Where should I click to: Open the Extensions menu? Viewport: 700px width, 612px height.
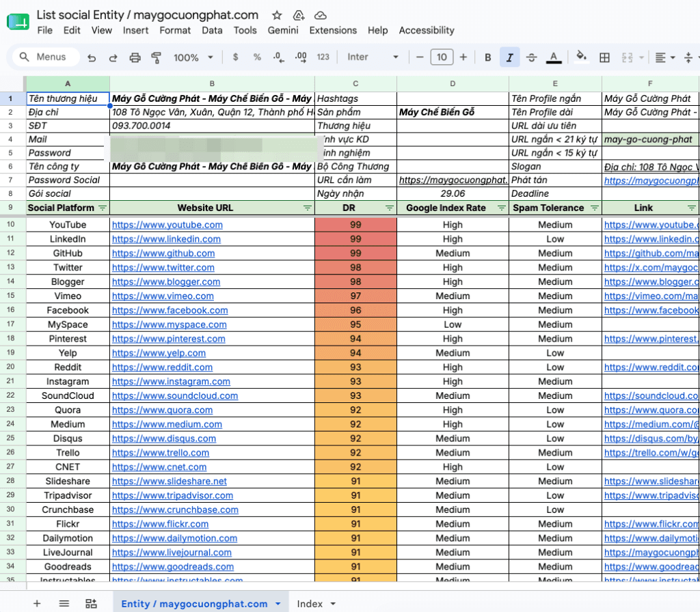click(333, 30)
